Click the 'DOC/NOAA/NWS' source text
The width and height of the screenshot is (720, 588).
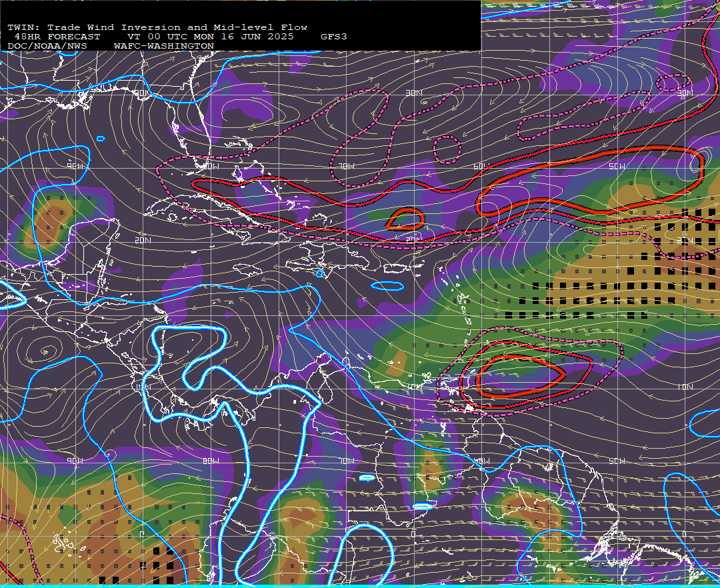point(47,47)
